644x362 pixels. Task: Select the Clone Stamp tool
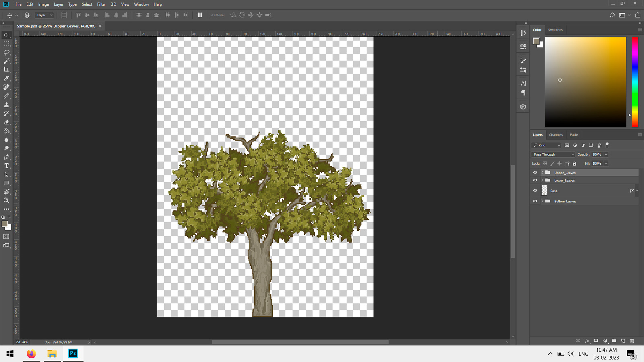click(x=6, y=105)
